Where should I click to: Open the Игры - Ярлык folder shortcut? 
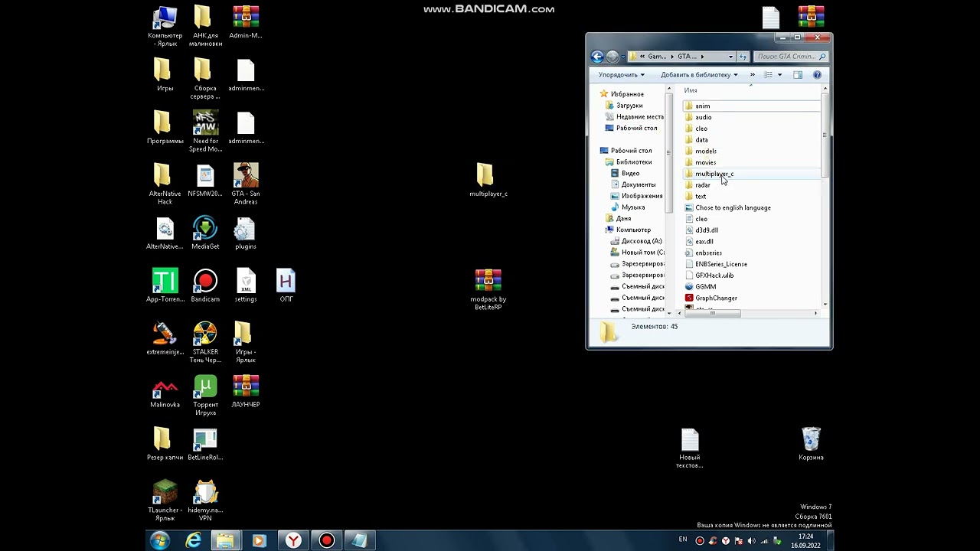[246, 343]
